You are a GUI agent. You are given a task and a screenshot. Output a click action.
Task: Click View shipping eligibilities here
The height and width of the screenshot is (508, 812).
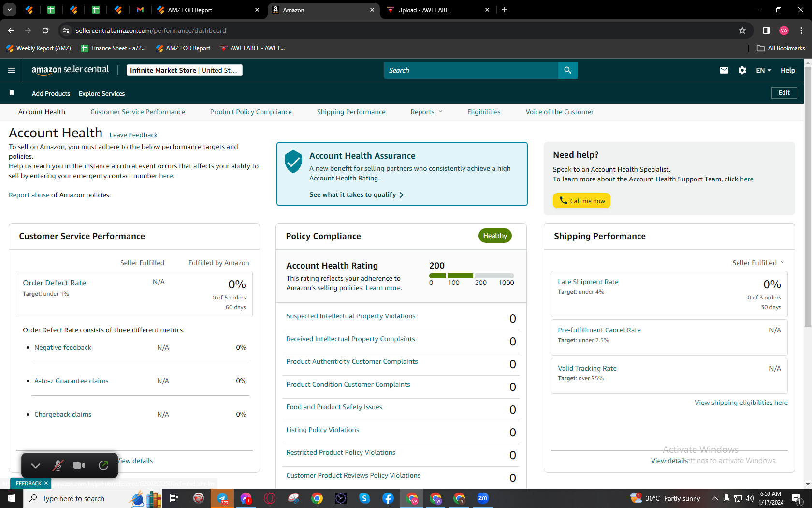coord(741,403)
